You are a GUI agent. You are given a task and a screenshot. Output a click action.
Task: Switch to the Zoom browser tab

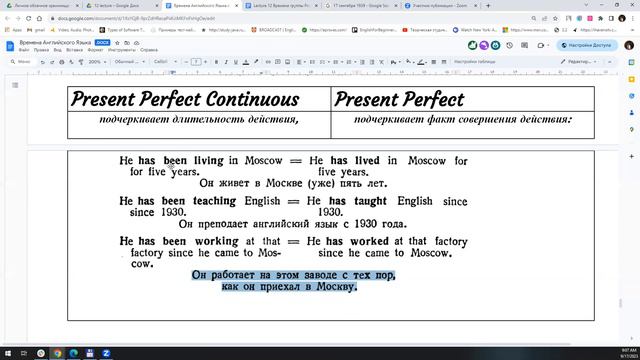click(x=440, y=6)
